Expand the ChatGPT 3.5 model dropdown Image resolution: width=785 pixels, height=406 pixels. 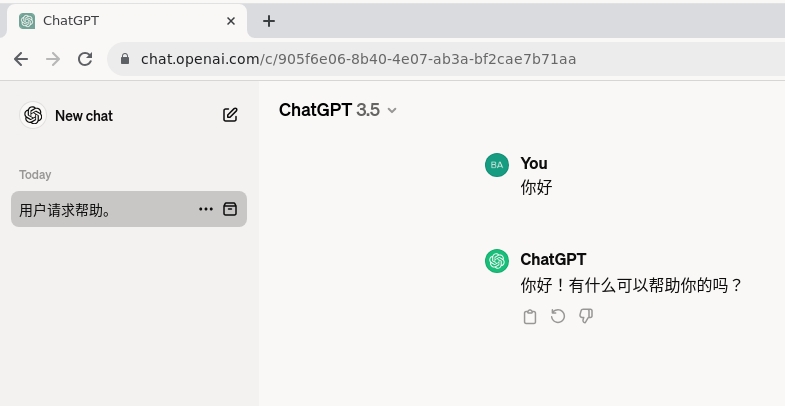coord(338,110)
